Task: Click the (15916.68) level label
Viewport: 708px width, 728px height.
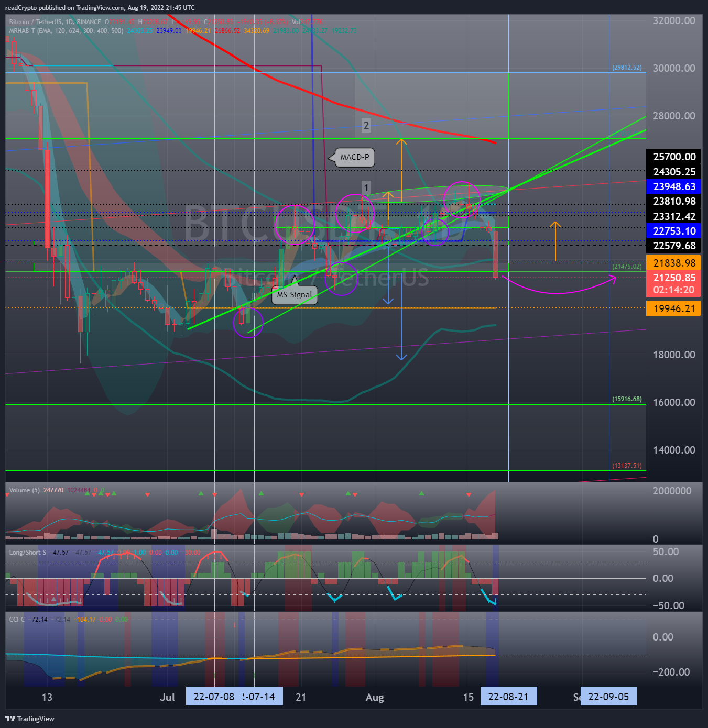Action: coord(627,399)
